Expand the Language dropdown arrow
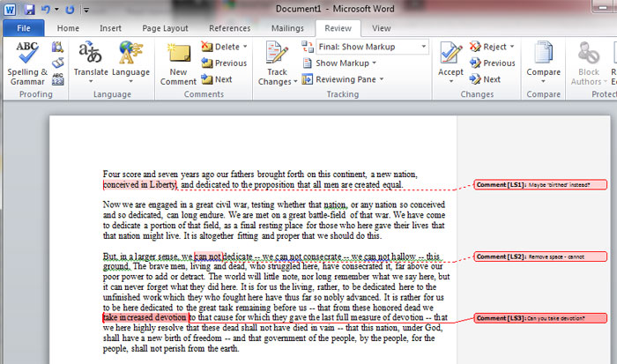Viewport: 617px width, 364px height. pos(130,81)
